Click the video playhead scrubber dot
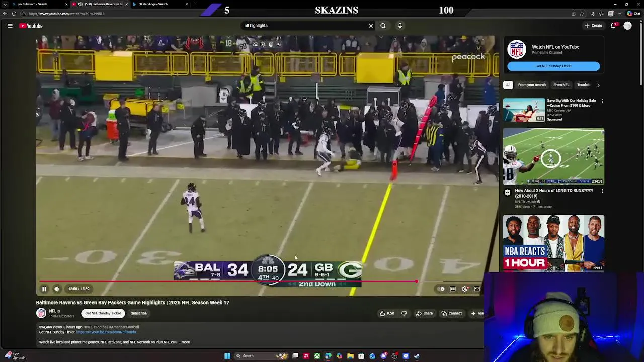 (416, 281)
